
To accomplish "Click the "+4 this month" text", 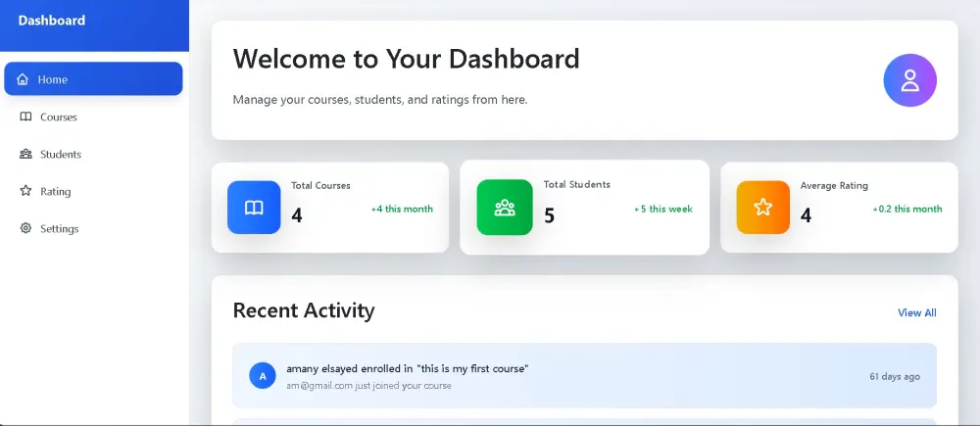I will pos(402,210).
